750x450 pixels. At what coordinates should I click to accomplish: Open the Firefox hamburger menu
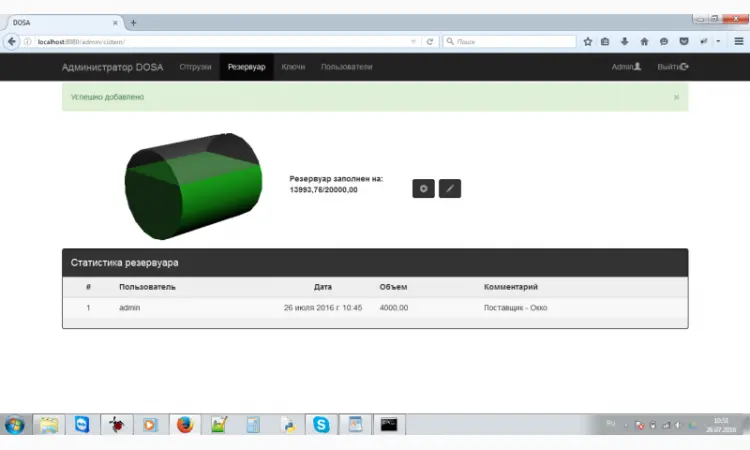pyautogui.click(x=739, y=42)
